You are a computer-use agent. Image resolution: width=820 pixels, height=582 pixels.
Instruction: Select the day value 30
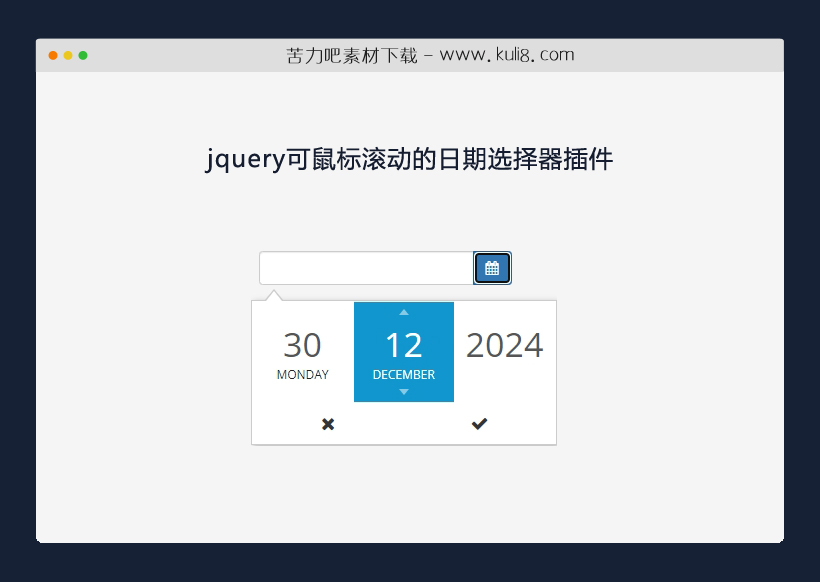click(x=302, y=345)
